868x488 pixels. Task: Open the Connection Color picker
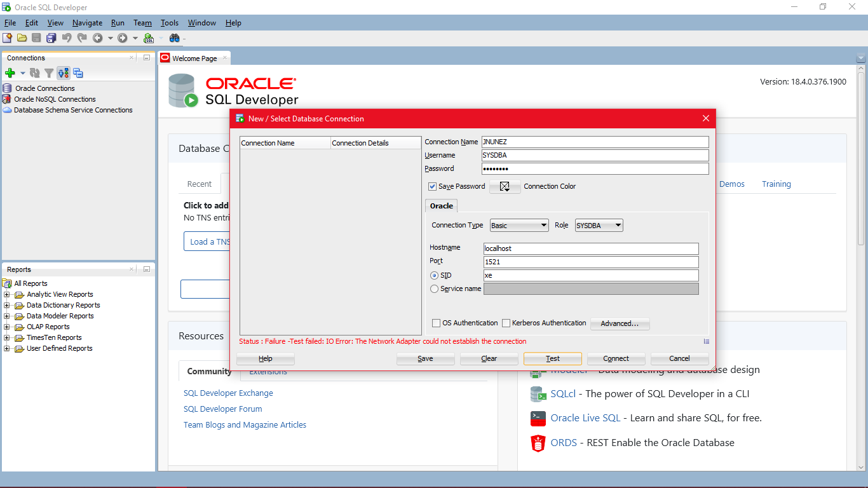505,186
